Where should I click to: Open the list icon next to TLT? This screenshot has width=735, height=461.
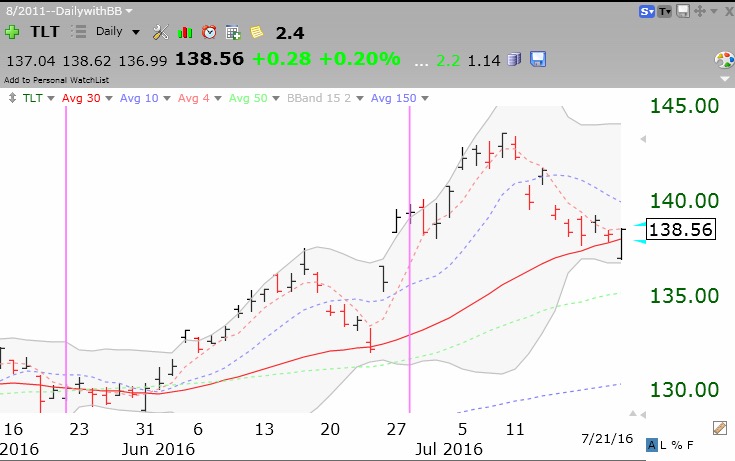[x=78, y=31]
